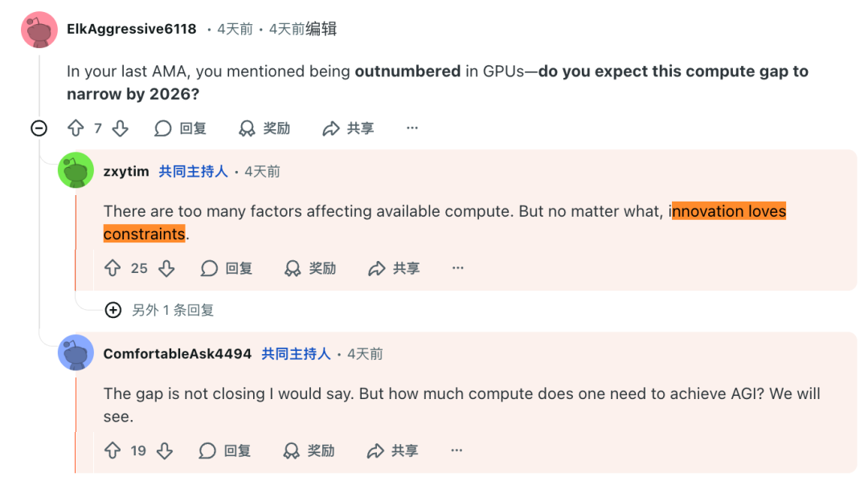Open the more options menu on zxytim's reply
This screenshot has width=868, height=489.
458,268
